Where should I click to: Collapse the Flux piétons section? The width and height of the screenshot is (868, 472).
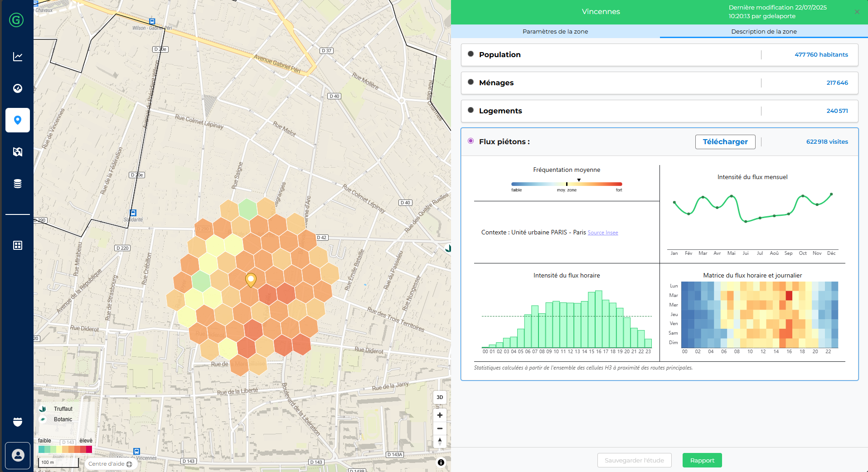pyautogui.click(x=504, y=142)
